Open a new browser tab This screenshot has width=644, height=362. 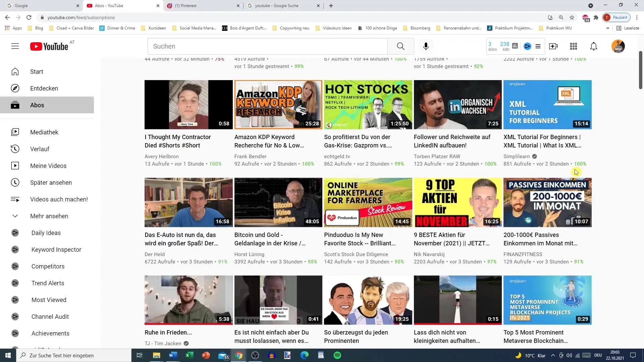(331, 6)
